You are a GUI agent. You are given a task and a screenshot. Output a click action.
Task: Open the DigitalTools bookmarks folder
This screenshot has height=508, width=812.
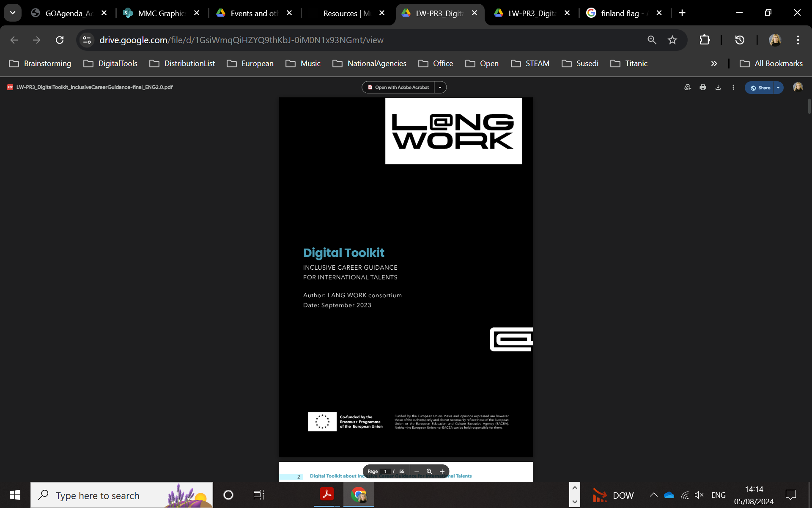click(111, 63)
